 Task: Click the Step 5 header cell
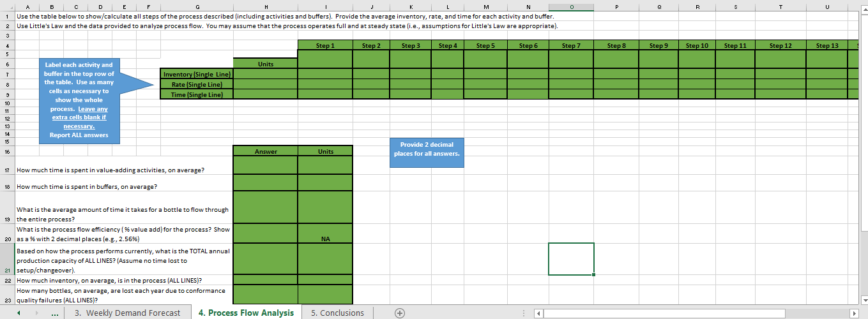point(485,45)
